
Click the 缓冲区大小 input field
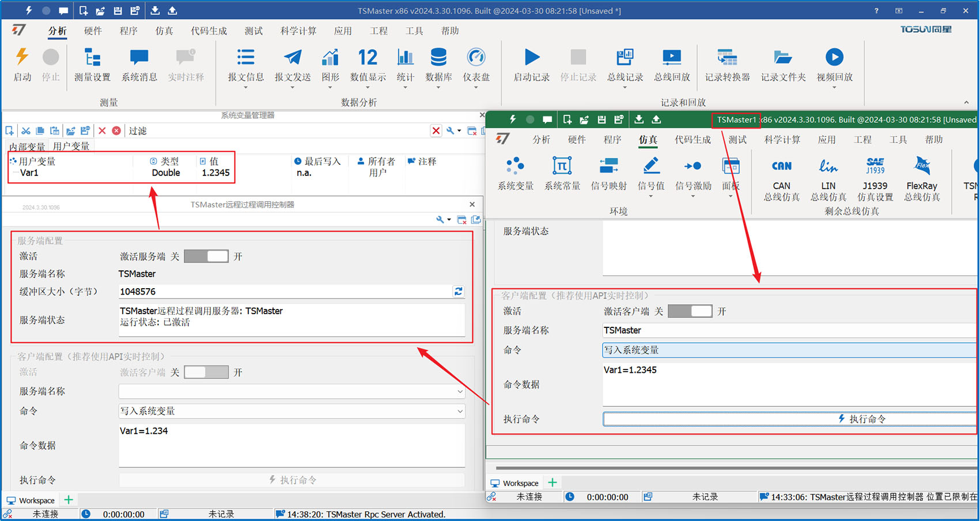(286, 292)
